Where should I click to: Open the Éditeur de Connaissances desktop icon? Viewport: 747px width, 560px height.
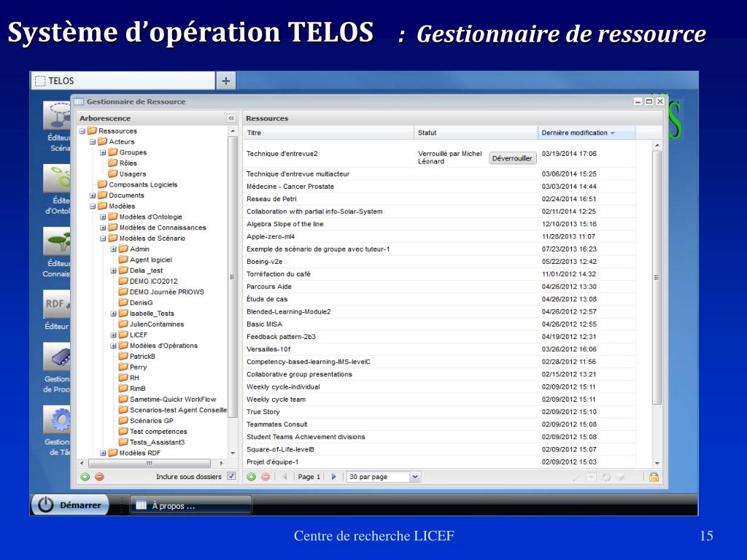(57, 241)
